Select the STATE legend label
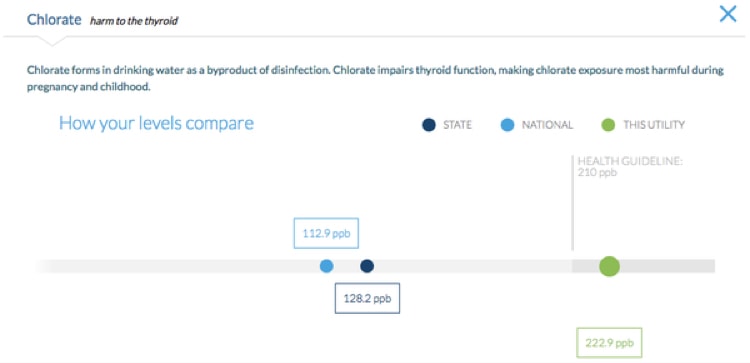This screenshot has width=750, height=363. click(x=457, y=125)
